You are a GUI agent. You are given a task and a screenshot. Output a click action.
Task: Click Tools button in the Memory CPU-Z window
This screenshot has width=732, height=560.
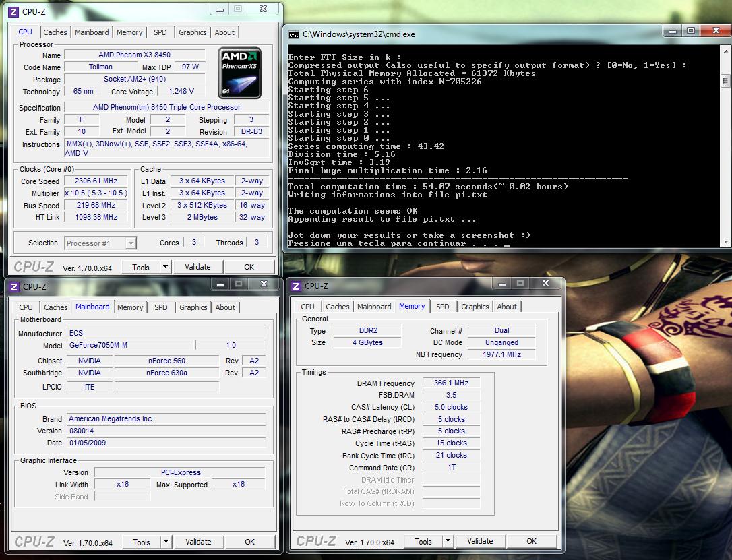[423, 541]
